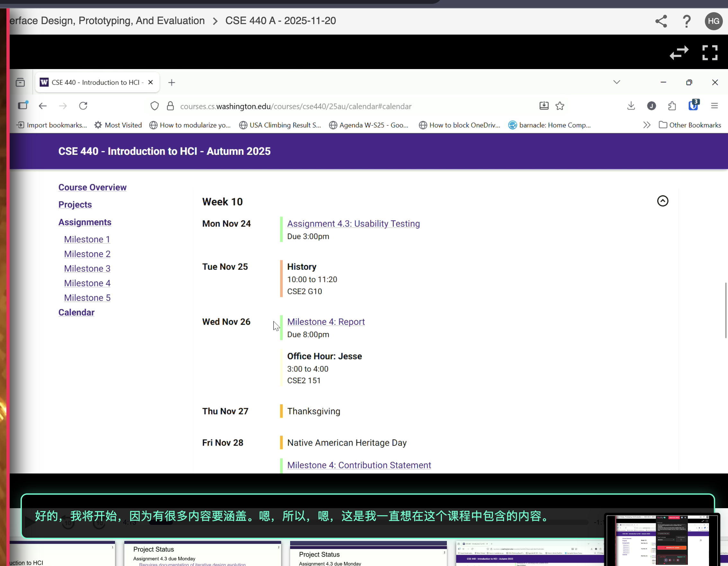Click the URL address bar

click(295, 106)
